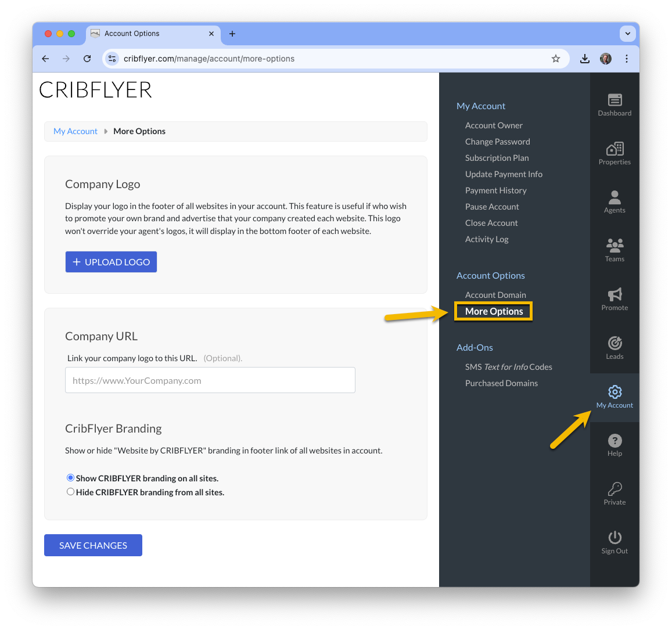Open the Properties icon in sidebar
Image resolution: width=672 pixels, height=630 pixels.
pos(614,149)
